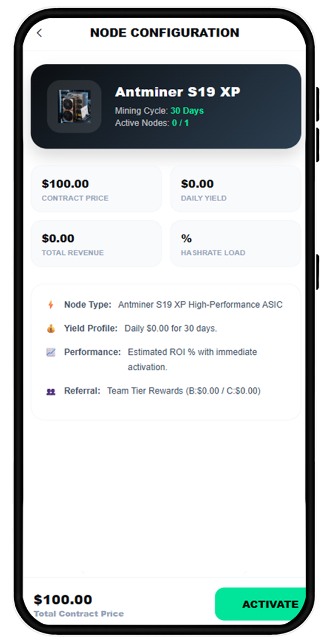The image size is (327, 644).
Task: Click the NODE CONFIGURATION header title
Action: pos(165,33)
